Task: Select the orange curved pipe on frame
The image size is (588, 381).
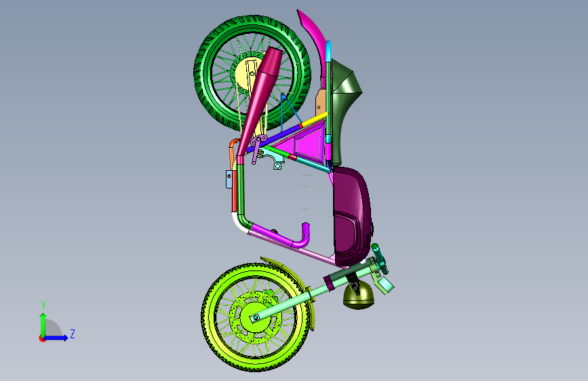Action: [232, 150]
